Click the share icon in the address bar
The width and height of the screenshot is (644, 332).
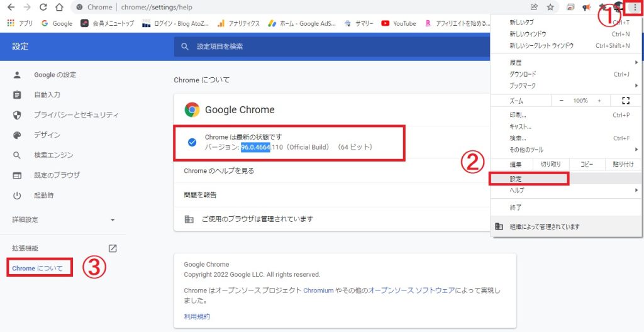534,8
